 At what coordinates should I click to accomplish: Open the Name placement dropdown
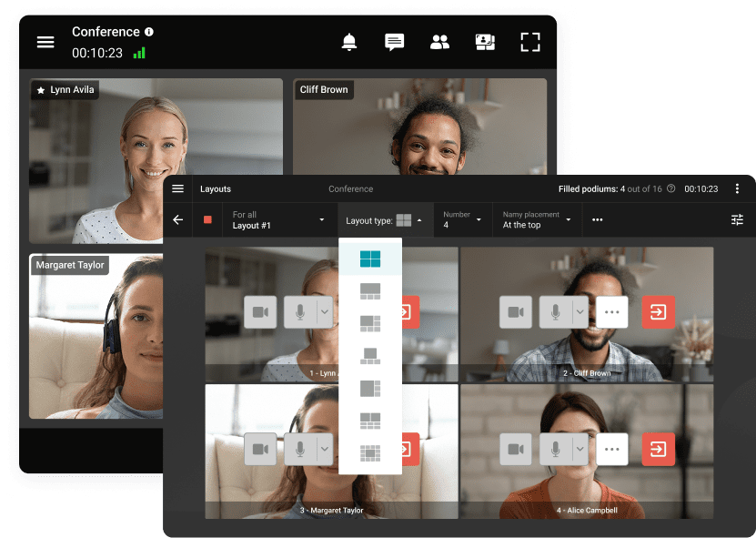coord(537,219)
